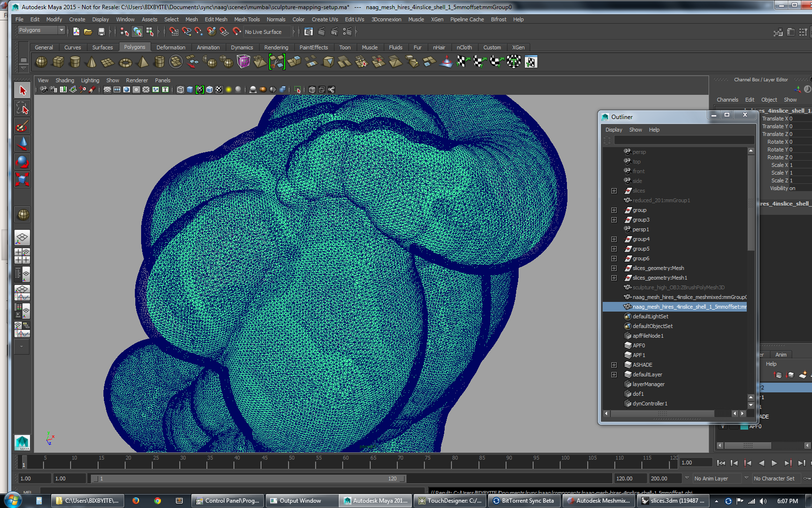Create a new layer in Layer Editor
This screenshot has height=508, width=812.
[x=803, y=375]
